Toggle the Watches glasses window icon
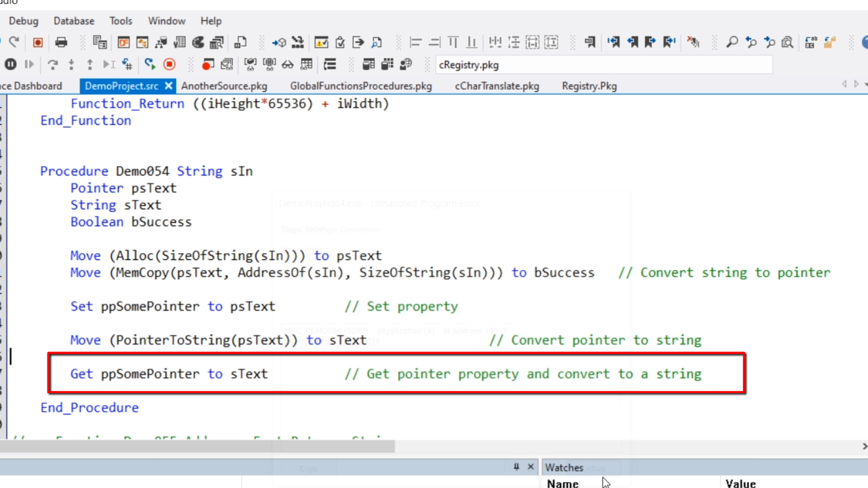The height and width of the screenshot is (488, 868). point(288,65)
